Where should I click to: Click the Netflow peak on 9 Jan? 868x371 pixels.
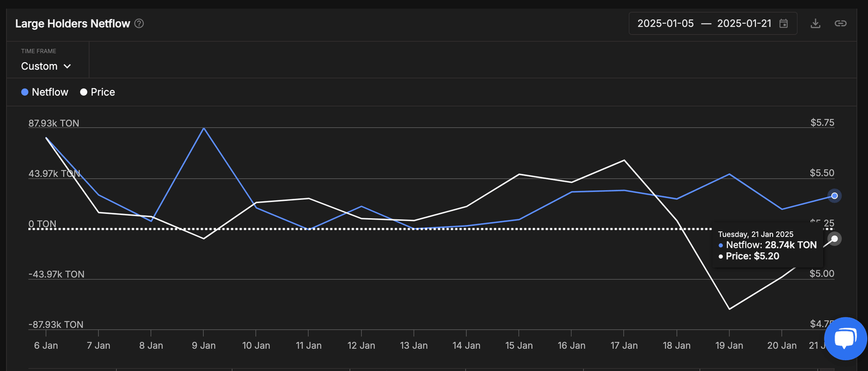[x=203, y=128]
